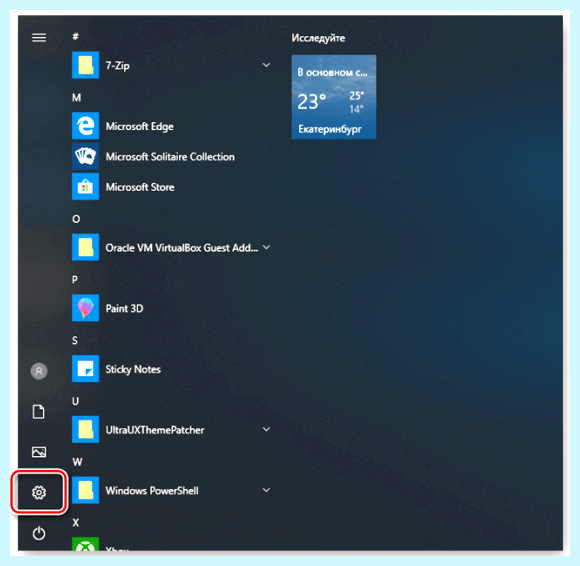
Task: Open the Settings gear icon
Action: tap(39, 492)
